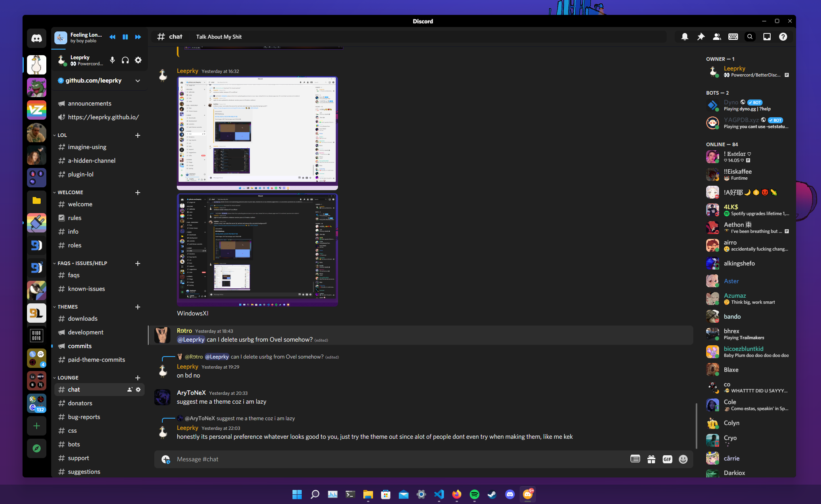Click the chat message scrollbar
The width and height of the screenshot is (821, 504).
click(x=697, y=425)
